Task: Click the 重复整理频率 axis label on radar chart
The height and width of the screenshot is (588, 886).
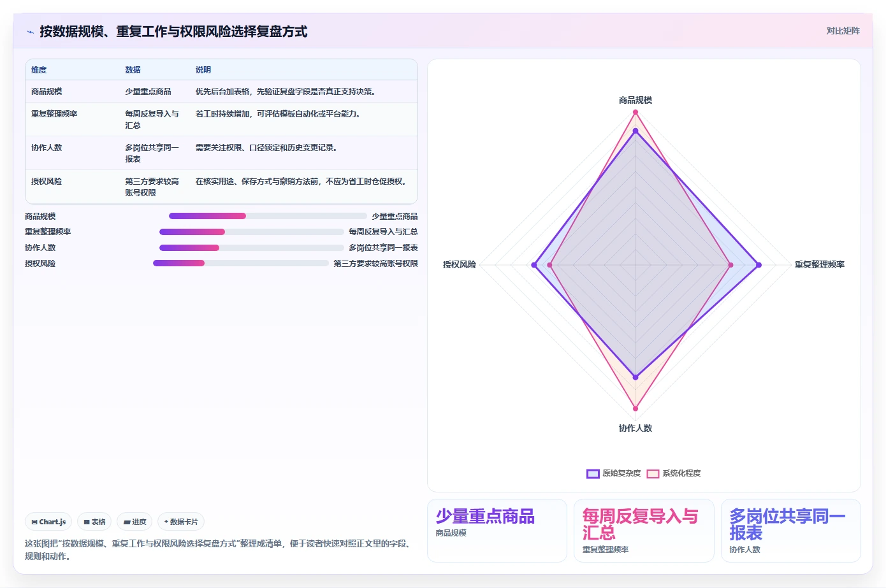Action: [x=819, y=265]
